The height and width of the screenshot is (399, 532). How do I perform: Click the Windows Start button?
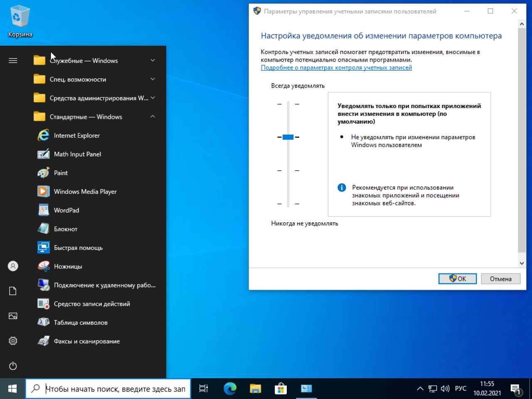point(12,389)
